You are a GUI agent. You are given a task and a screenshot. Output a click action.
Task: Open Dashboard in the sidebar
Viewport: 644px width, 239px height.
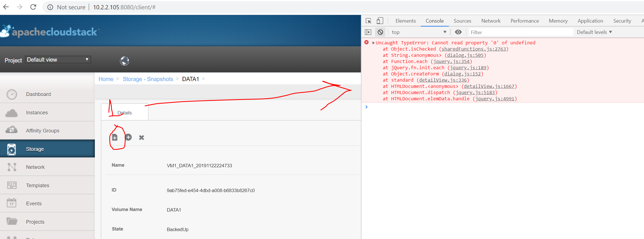(x=47, y=94)
